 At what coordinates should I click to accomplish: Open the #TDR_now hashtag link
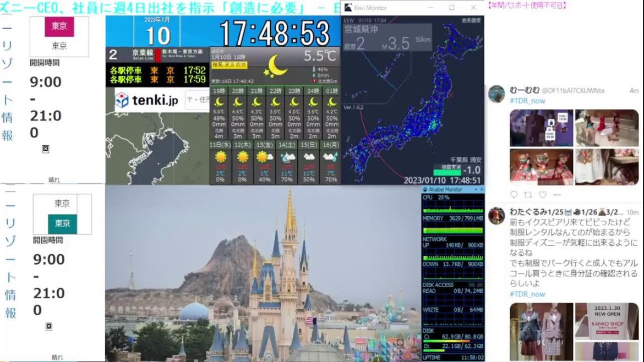click(528, 101)
